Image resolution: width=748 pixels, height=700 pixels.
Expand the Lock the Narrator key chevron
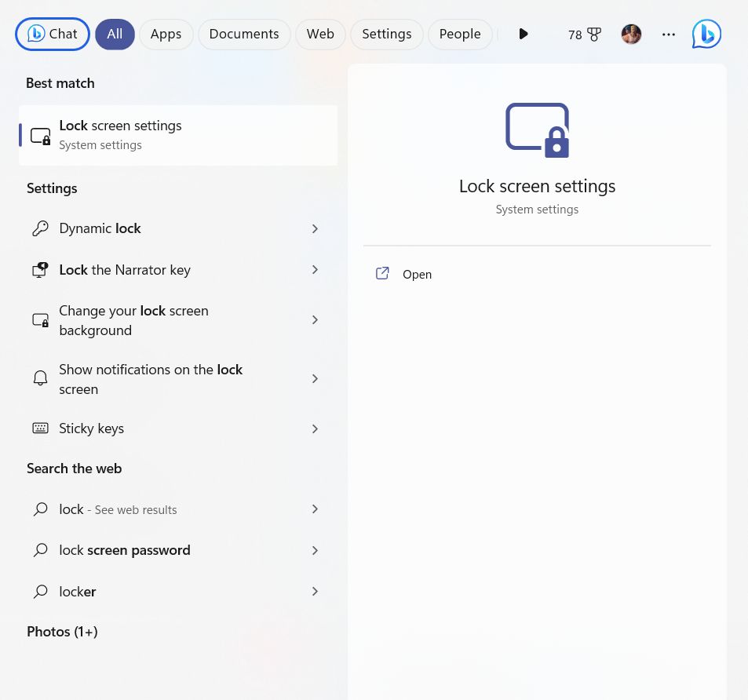[x=315, y=270]
